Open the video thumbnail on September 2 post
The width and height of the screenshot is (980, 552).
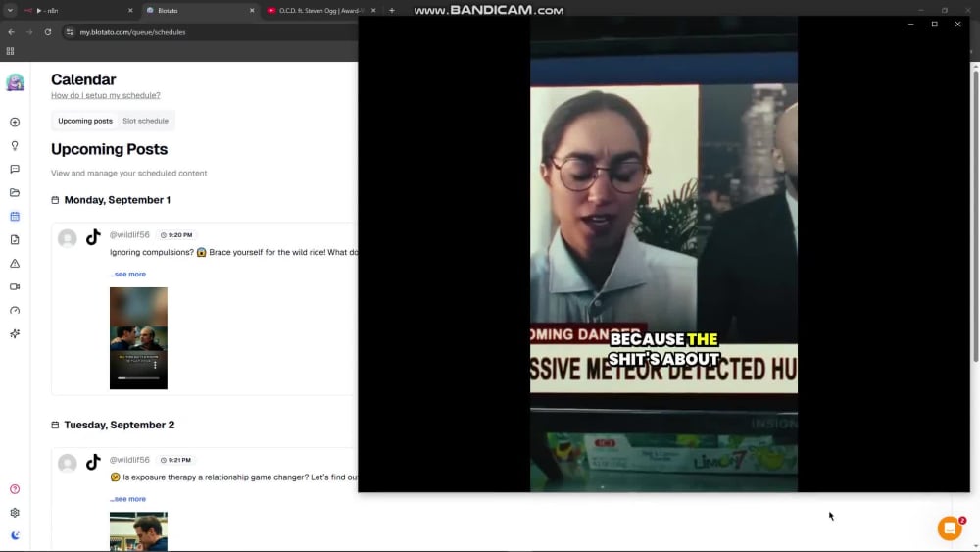(x=138, y=531)
